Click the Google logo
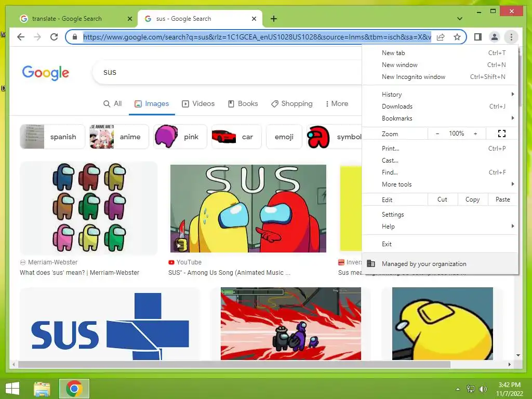 click(46, 73)
